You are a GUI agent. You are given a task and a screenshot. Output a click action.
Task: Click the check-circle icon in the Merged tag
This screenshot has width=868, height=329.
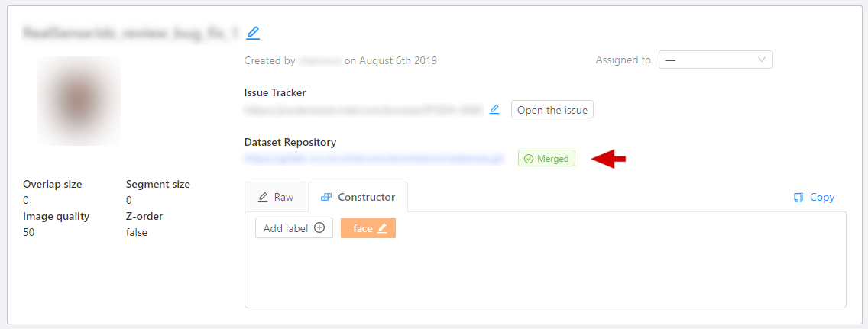(x=529, y=159)
